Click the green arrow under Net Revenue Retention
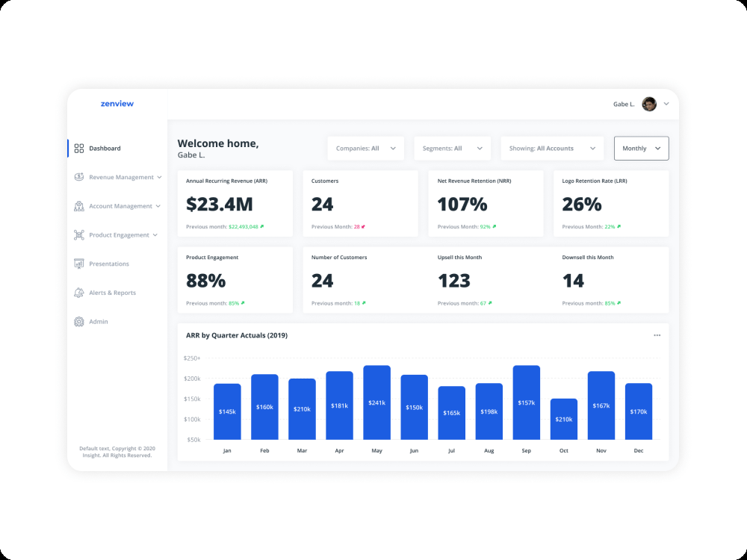The height and width of the screenshot is (560, 747). click(x=494, y=227)
